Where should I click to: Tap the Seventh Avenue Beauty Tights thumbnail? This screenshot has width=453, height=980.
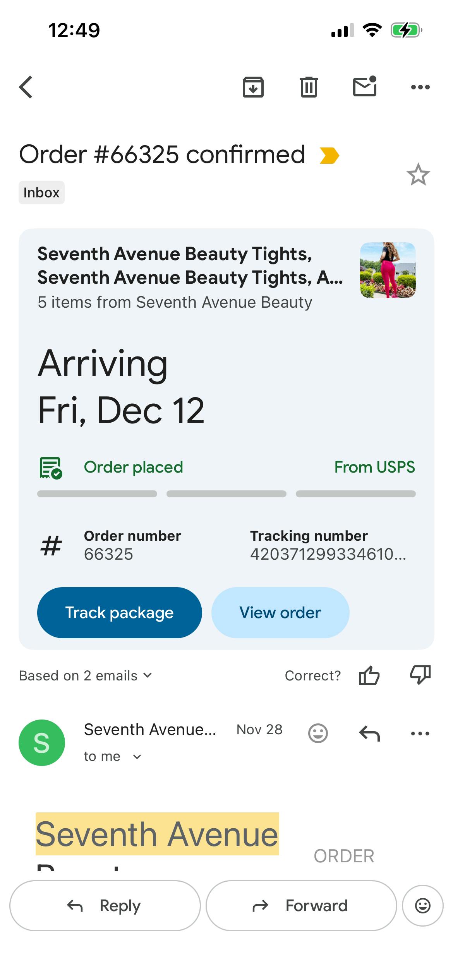(388, 270)
